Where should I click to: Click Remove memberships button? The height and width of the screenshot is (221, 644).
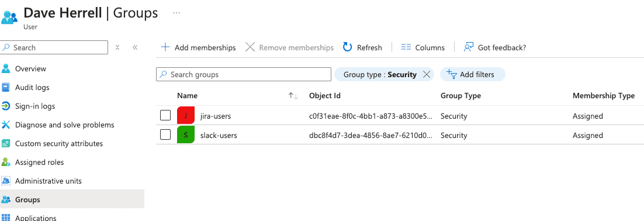(x=289, y=48)
